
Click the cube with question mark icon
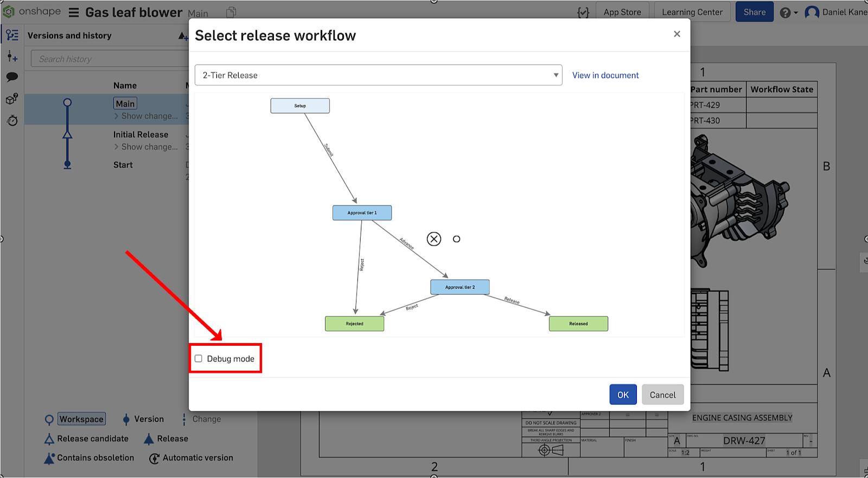[12, 99]
